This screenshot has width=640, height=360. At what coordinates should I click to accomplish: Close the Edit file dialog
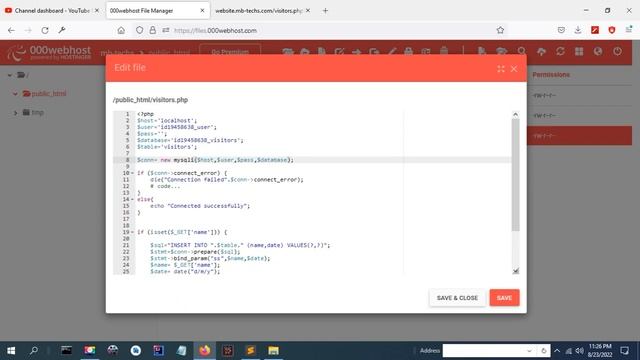click(x=514, y=69)
